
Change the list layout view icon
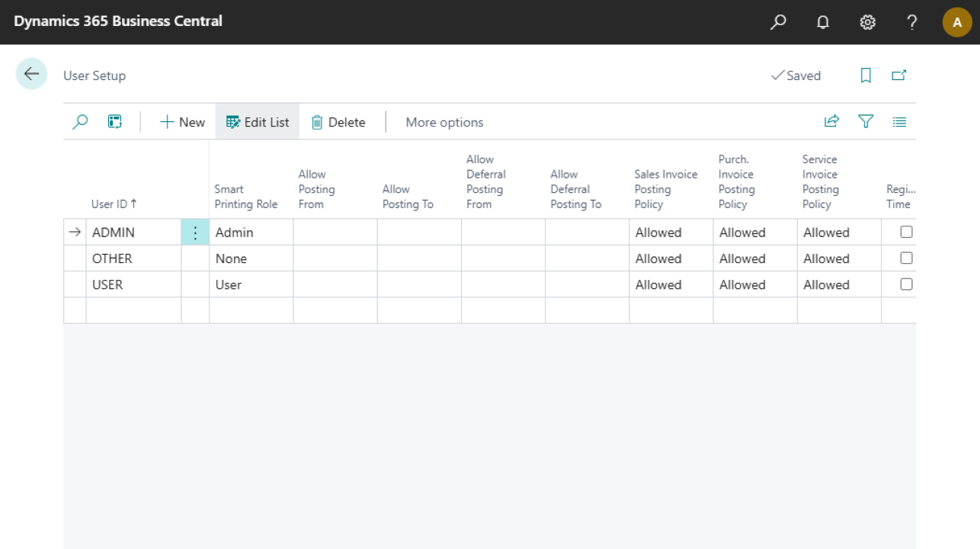point(899,121)
